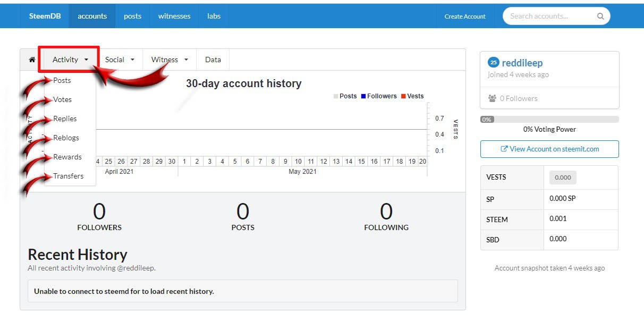The width and height of the screenshot is (644, 321).
Task: Focus the Search accounts field
Action: coord(550,16)
